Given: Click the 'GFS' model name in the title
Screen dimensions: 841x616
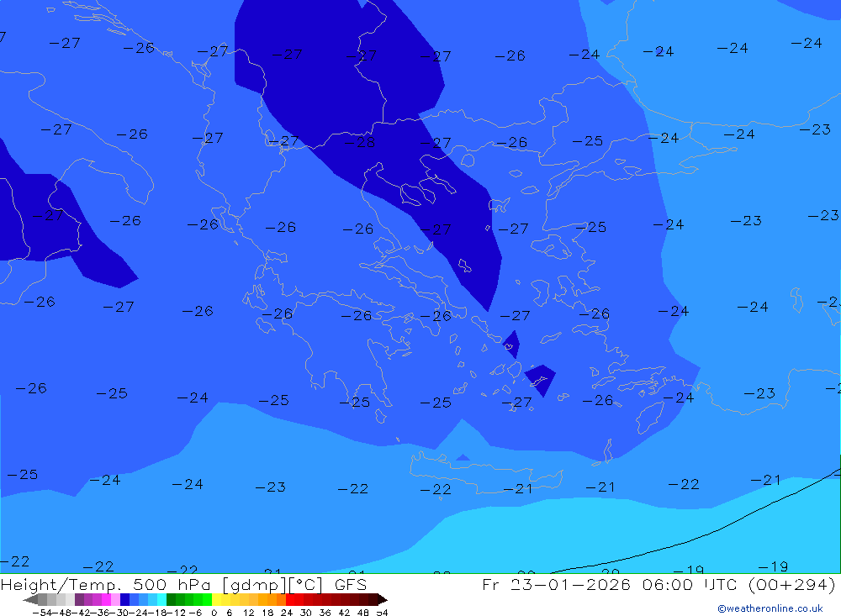Looking at the screenshot, I should (x=351, y=584).
